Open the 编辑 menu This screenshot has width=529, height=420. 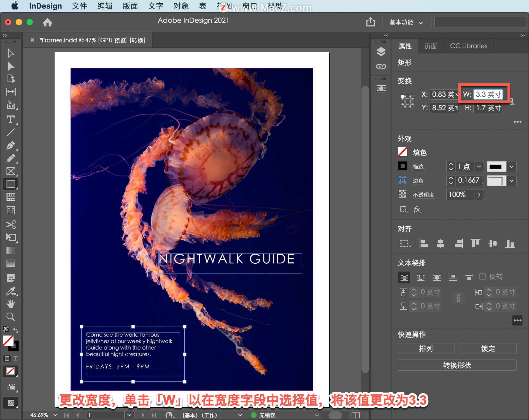[x=105, y=6]
